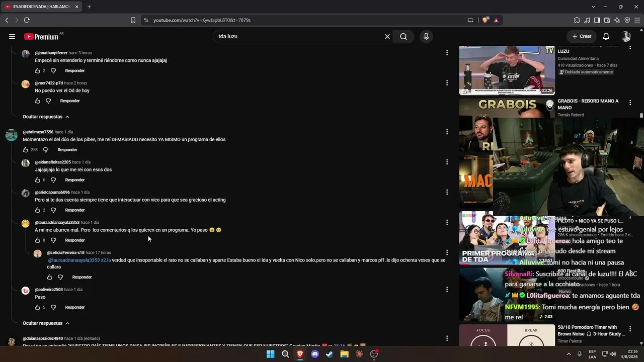Select the #NADIEDICENADA YouTube tab
Screen dimensions: 644x362
pyautogui.click(x=41, y=7)
